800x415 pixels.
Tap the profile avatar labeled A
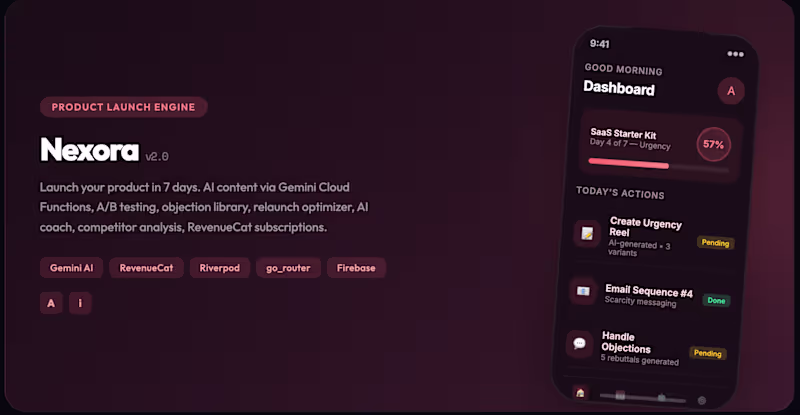(x=731, y=91)
